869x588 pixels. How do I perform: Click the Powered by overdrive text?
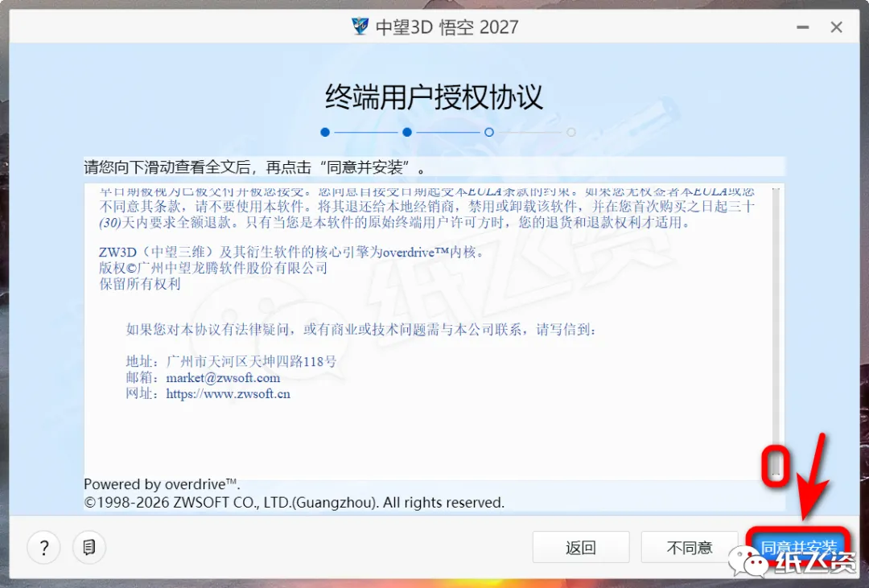(x=161, y=484)
